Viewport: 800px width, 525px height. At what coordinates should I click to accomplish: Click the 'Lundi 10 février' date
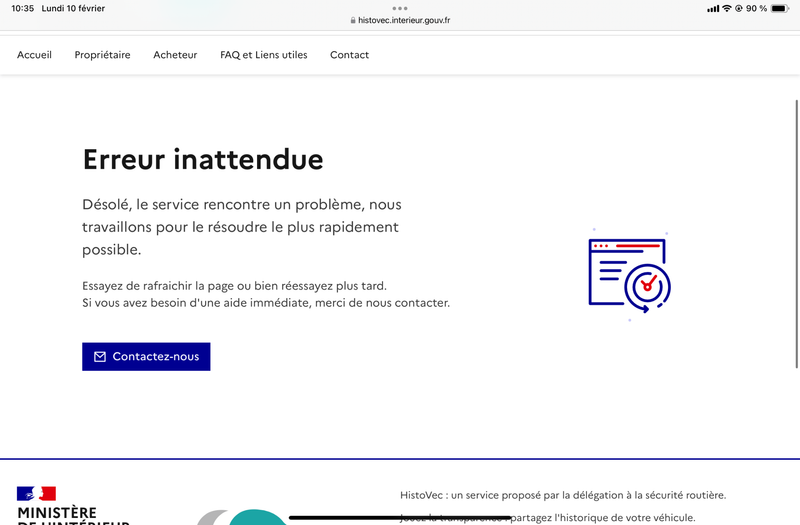pyautogui.click(x=73, y=8)
